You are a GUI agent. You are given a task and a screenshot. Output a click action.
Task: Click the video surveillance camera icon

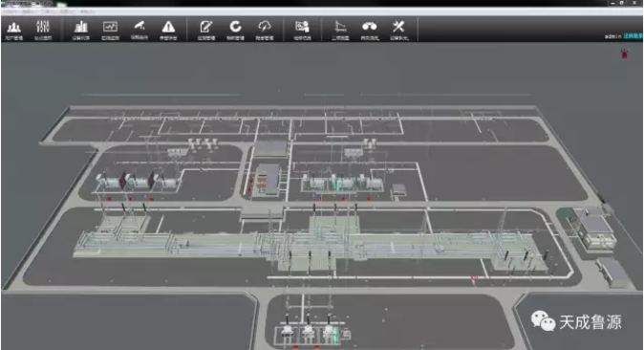(140, 30)
